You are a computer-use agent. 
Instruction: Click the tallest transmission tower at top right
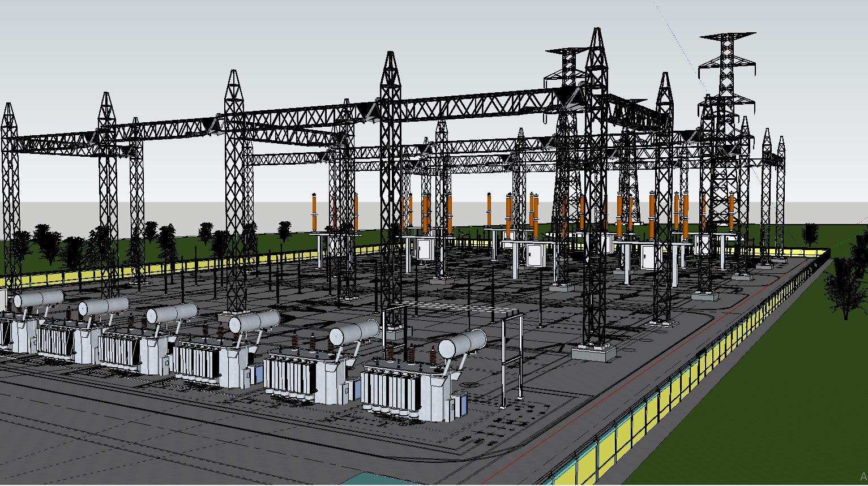point(726,85)
